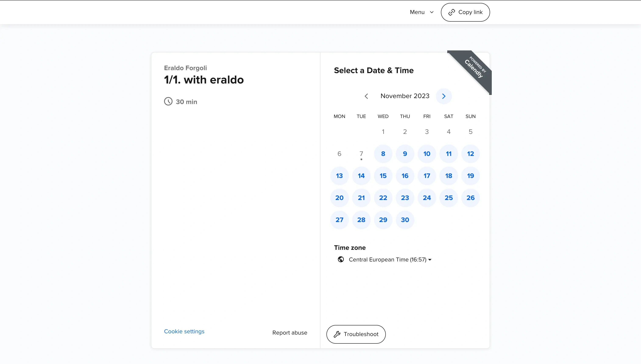Select date 13 on calendar

click(339, 176)
